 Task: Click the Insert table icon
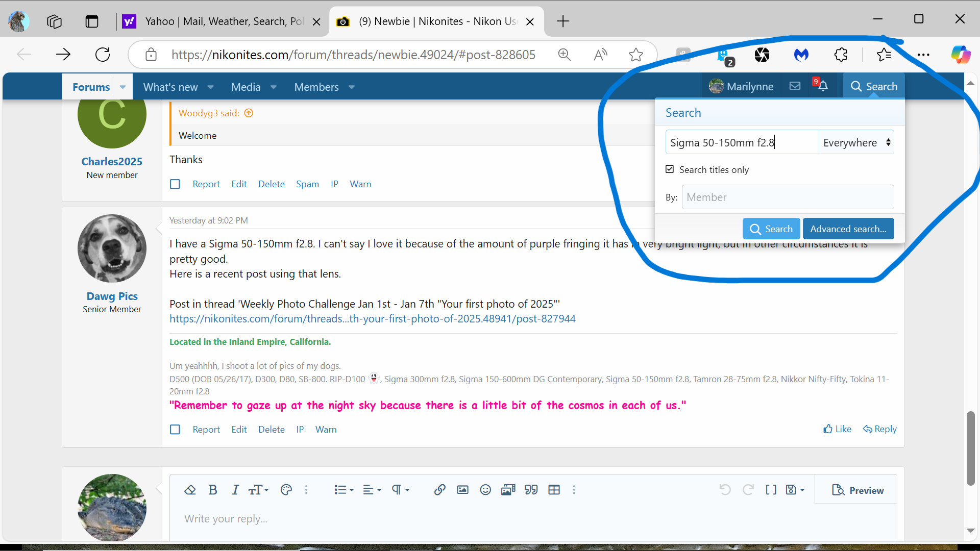coord(554,490)
